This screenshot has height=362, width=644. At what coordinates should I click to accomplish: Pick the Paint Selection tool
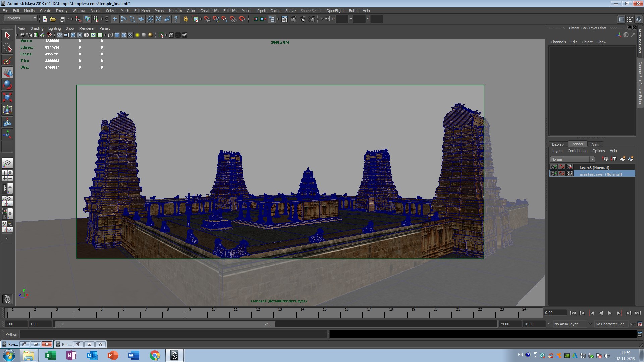pyautogui.click(x=7, y=61)
